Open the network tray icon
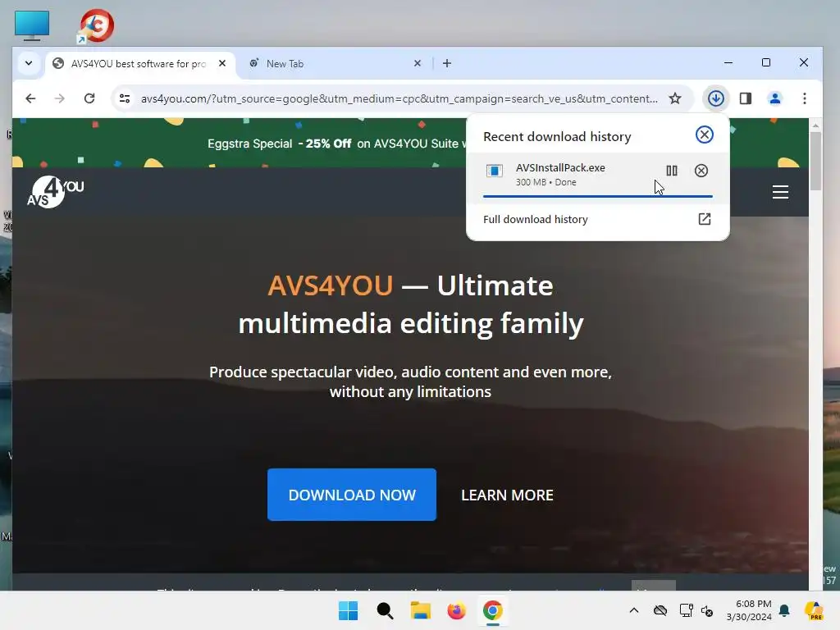 click(686, 610)
